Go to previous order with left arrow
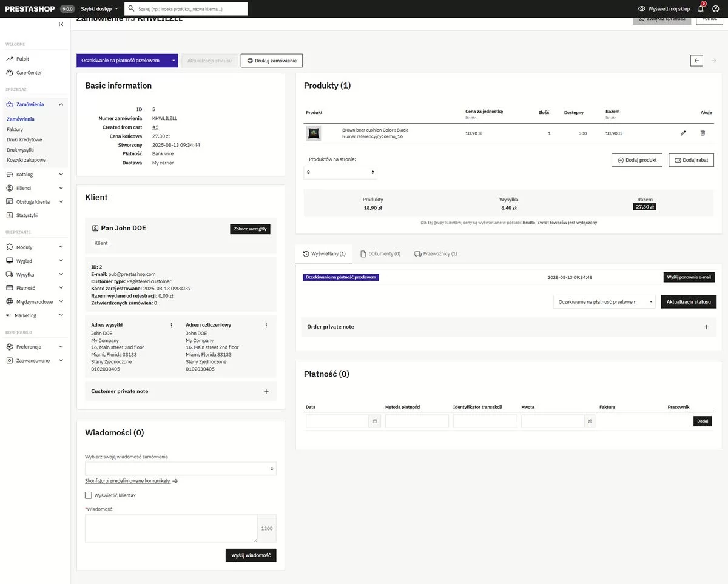728x584 pixels. click(696, 61)
